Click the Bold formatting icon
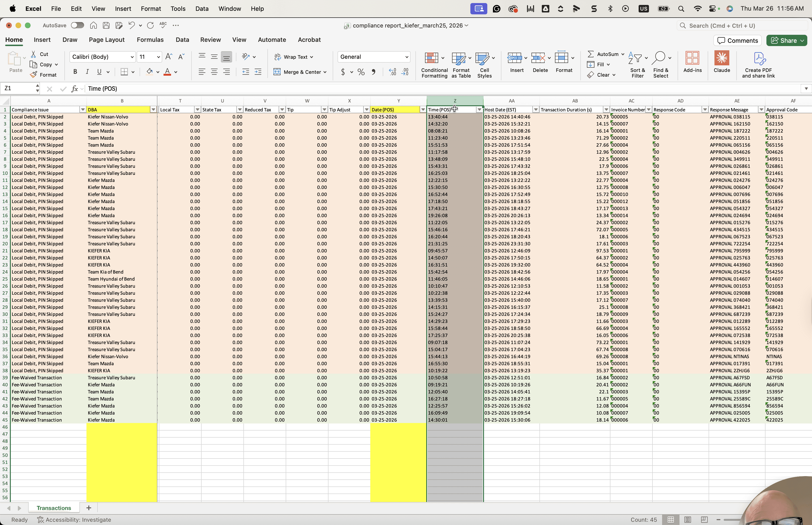The width and height of the screenshot is (812, 525). click(75, 72)
